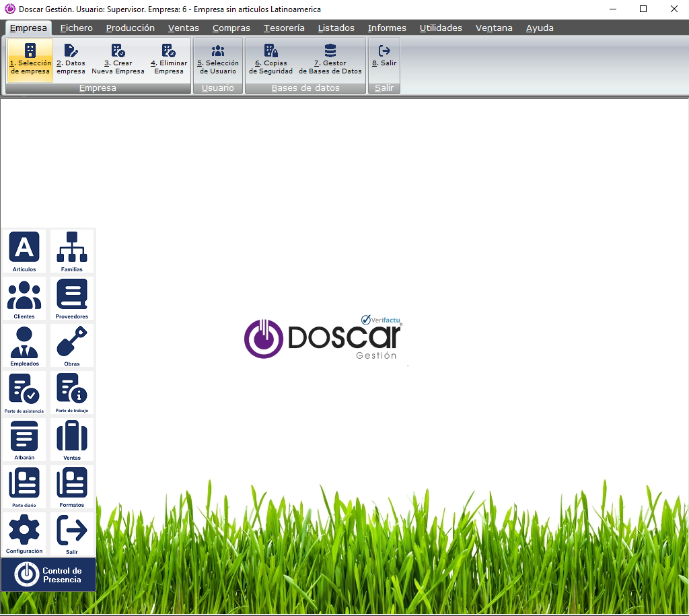689x616 pixels.
Task: Open Gestor de Bases de Datos
Action: pos(330,59)
